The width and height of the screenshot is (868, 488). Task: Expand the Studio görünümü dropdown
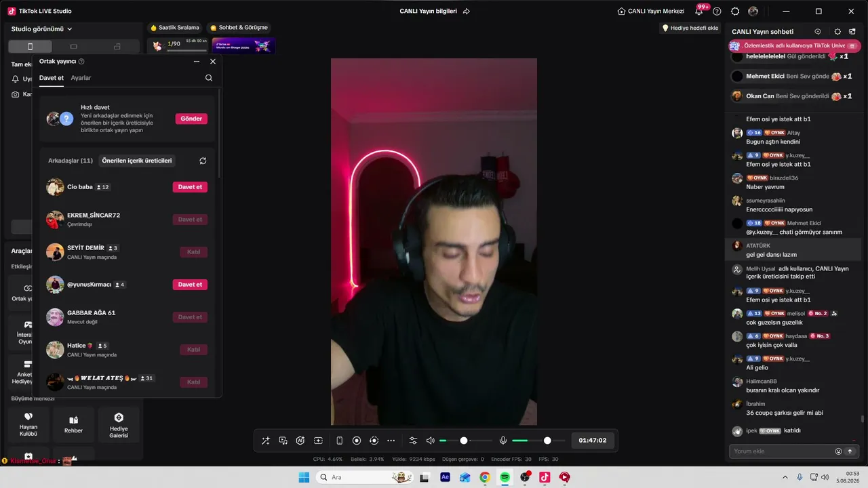pyautogui.click(x=42, y=29)
